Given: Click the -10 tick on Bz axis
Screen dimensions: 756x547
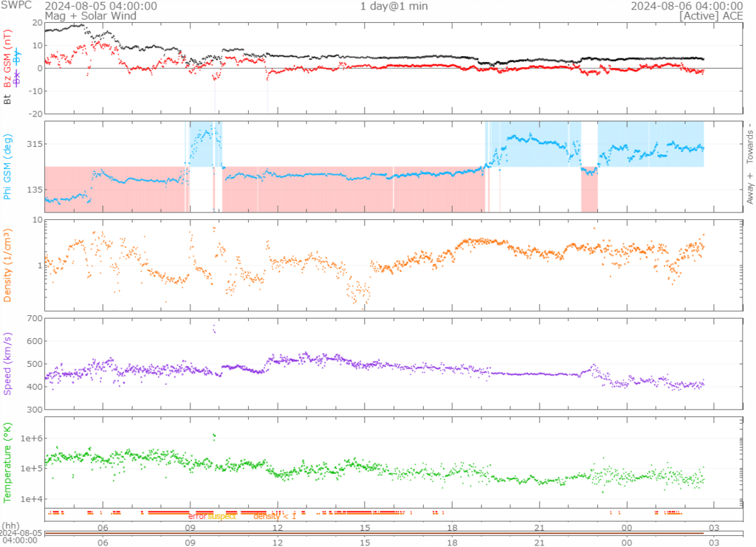Looking at the screenshot, I should (37, 91).
